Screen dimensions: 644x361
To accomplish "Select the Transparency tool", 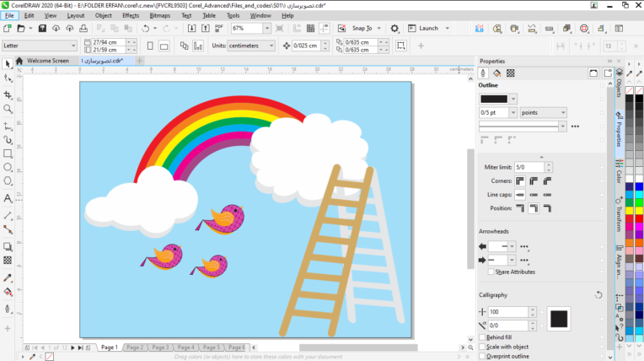I will 8,261.
